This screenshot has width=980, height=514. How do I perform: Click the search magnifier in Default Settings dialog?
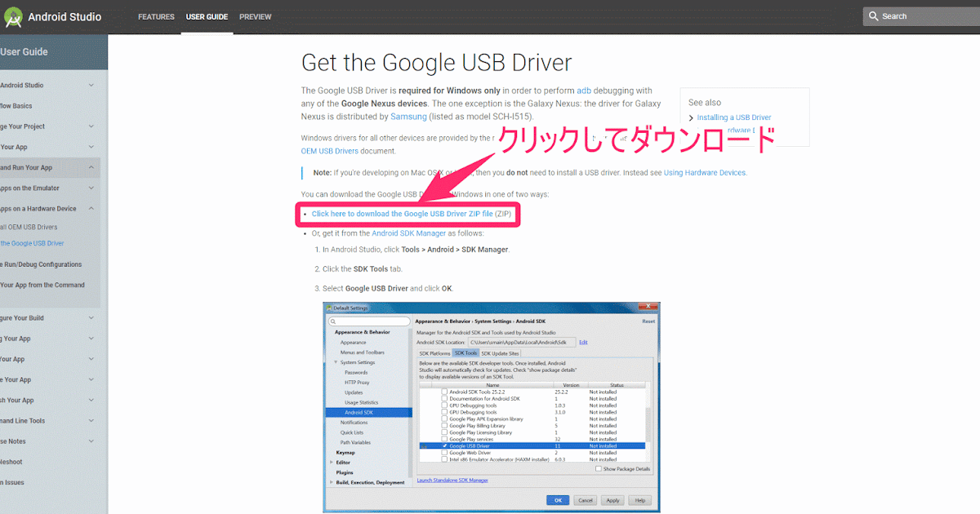(x=333, y=321)
